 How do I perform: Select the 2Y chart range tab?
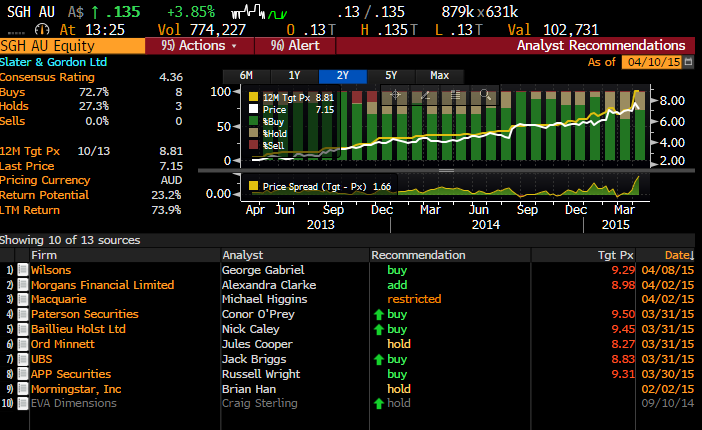click(342, 76)
